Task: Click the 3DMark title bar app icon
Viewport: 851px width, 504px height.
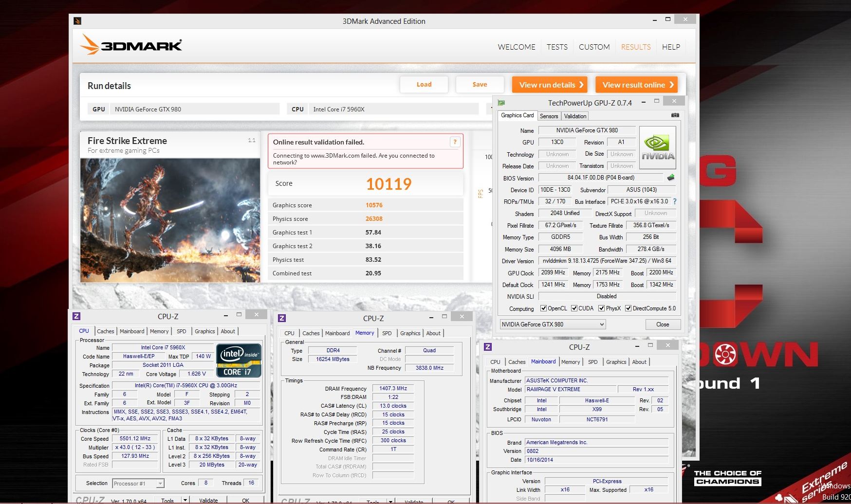Action: coord(77,21)
